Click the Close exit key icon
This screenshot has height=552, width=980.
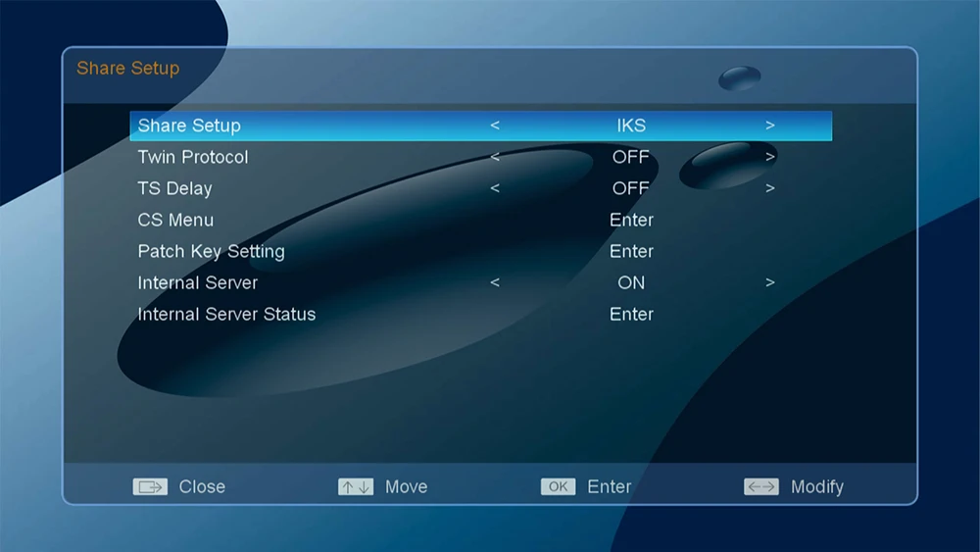click(x=150, y=486)
